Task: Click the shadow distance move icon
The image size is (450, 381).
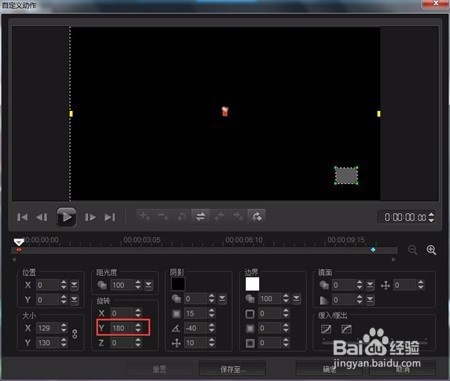Action: [176, 343]
